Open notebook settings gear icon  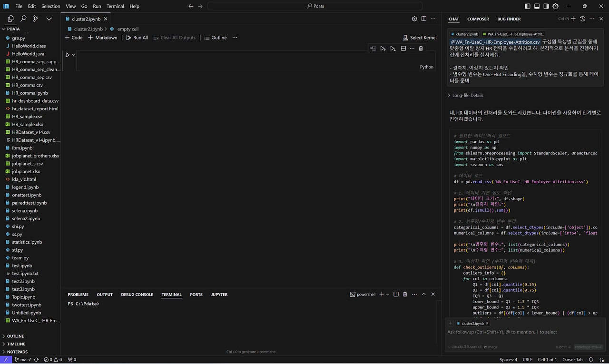coord(414,19)
